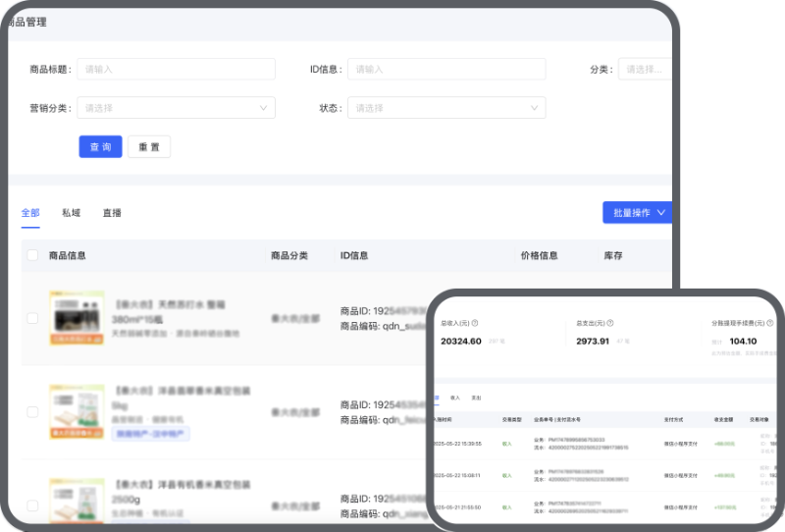Click dropdown arrow in 营销分类 field
Screen dimensions: 785x532
point(263,108)
